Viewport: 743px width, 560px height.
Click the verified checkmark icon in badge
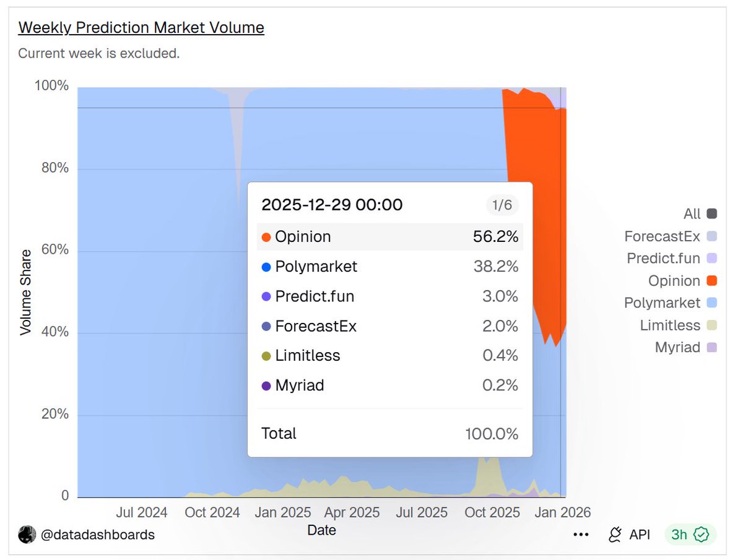tap(701, 535)
